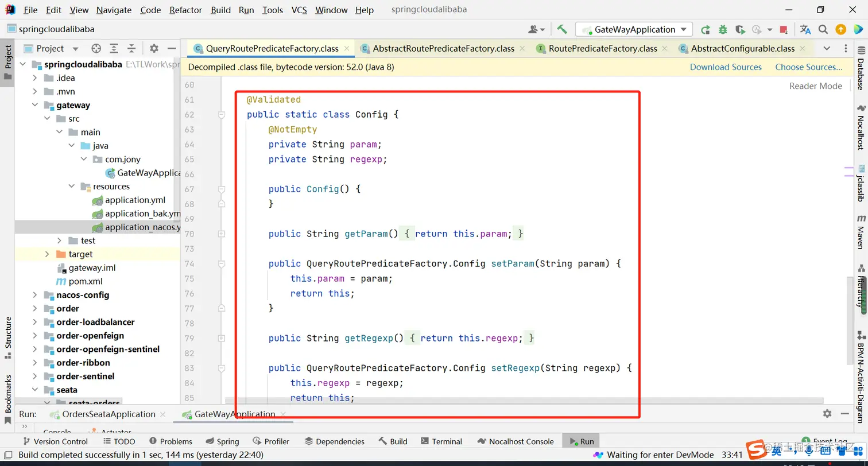This screenshot has width=868, height=466.
Task: Open the VCS menu
Action: point(299,10)
